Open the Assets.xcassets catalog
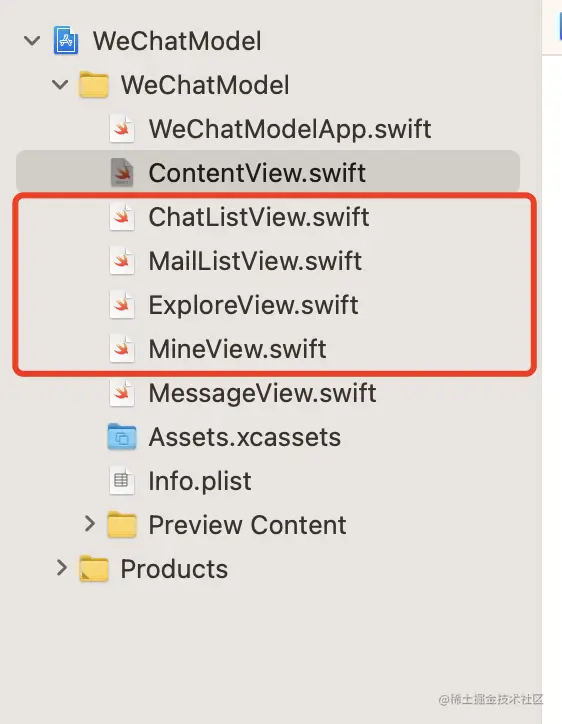The width and height of the screenshot is (562, 724). pos(245,437)
